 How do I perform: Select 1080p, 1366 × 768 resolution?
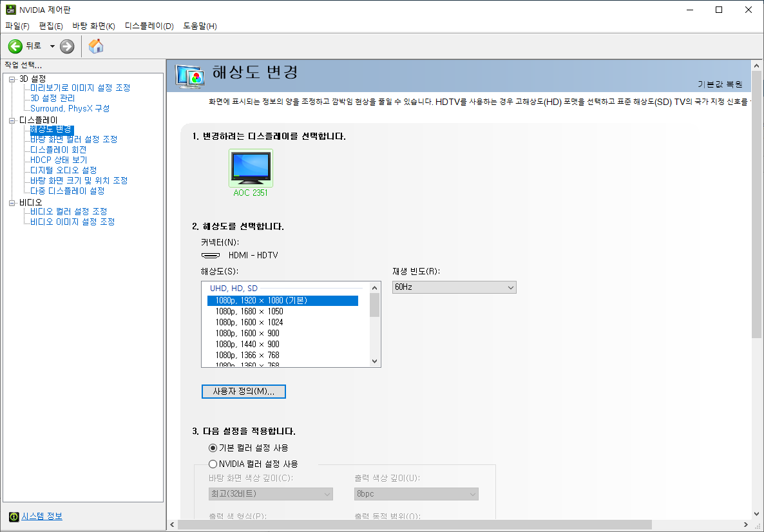247,355
